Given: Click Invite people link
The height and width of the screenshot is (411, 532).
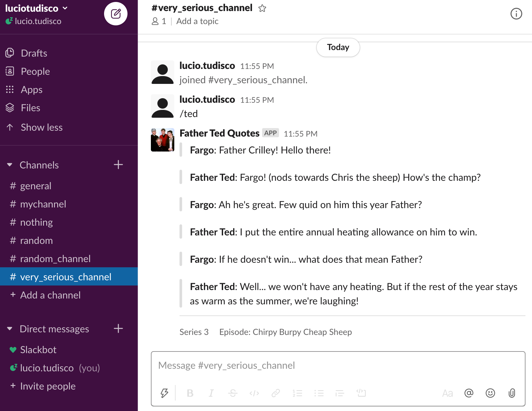Looking at the screenshot, I should tap(48, 386).
